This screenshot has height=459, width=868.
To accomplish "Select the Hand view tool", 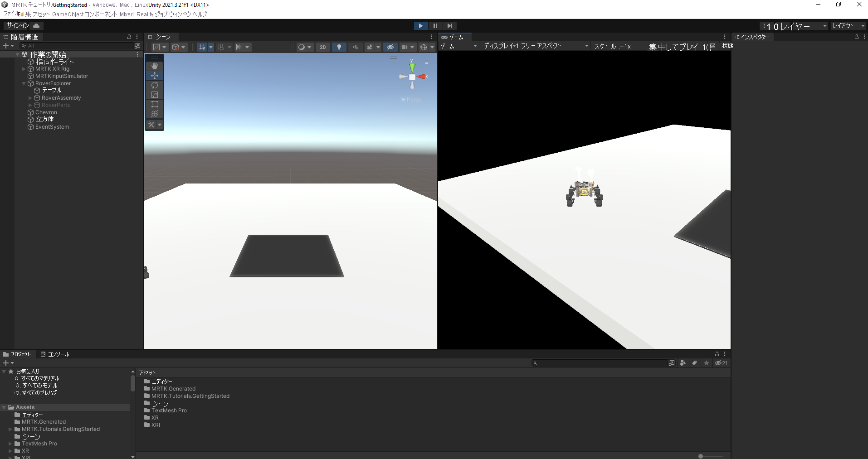I will point(154,66).
